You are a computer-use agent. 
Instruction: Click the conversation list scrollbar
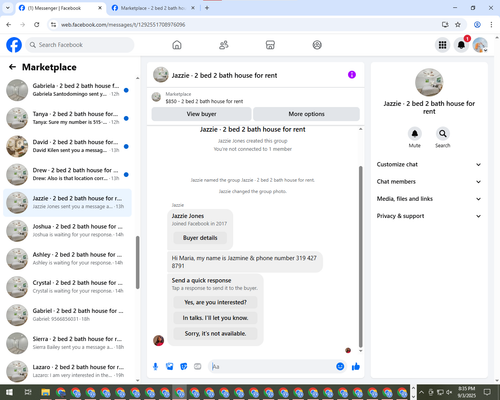click(x=137, y=262)
